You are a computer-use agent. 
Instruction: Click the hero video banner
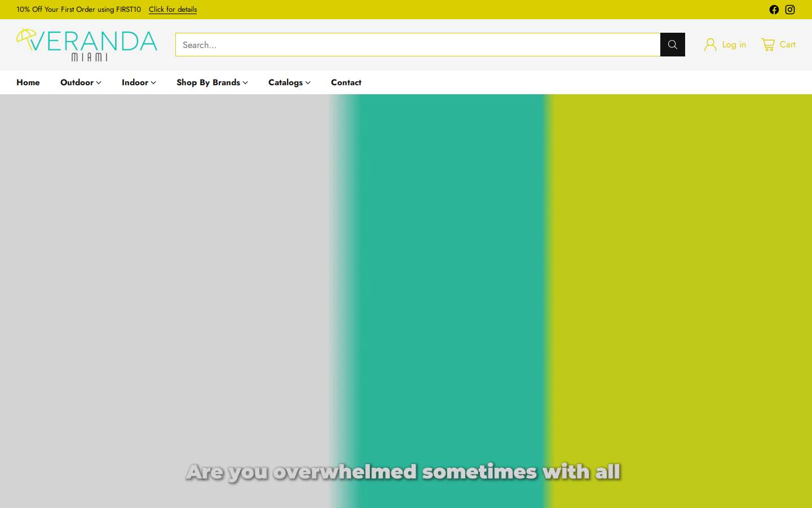(x=406, y=301)
